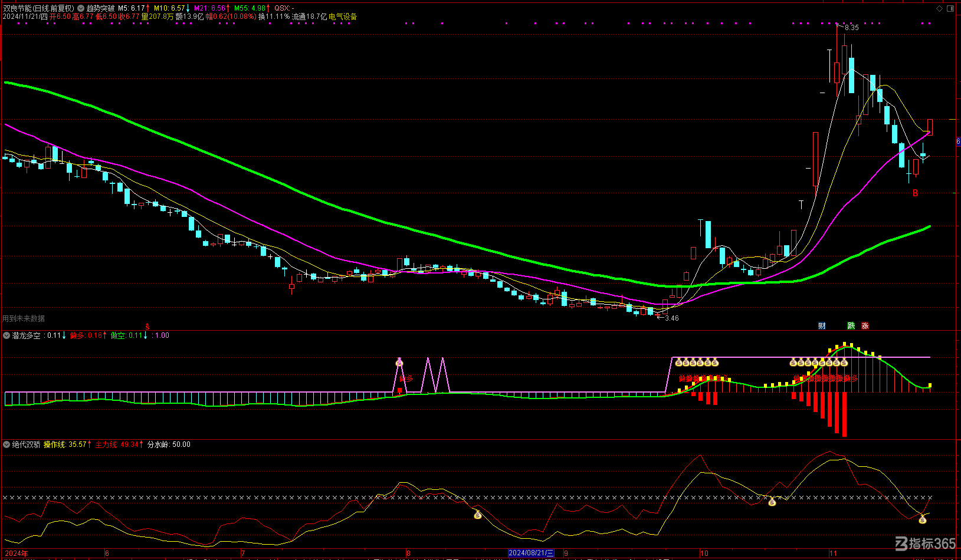961x560 pixels.
Task: Click the 潜龙多空 indicator name
Action: tap(27, 335)
